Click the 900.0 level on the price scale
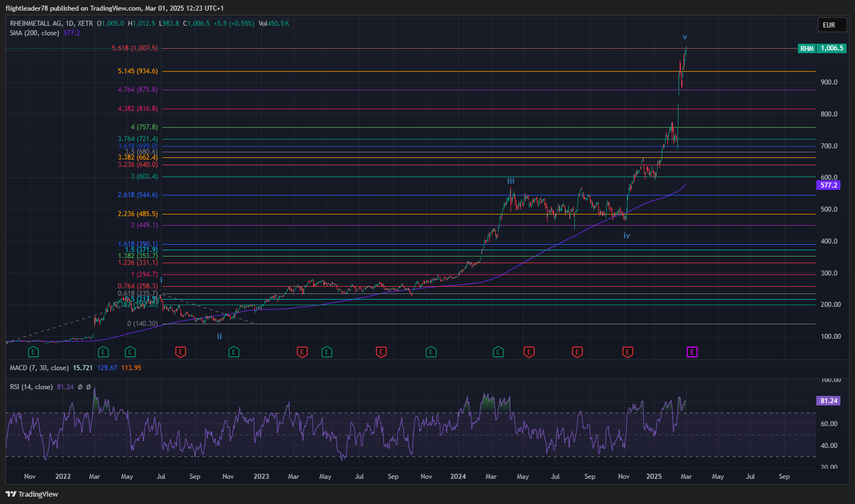This screenshot has height=504, width=855. pyautogui.click(x=829, y=82)
